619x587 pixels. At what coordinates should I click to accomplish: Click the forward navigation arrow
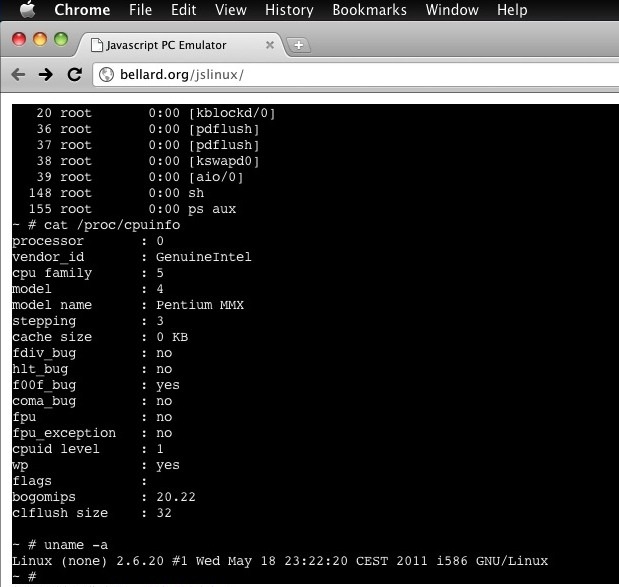point(46,74)
